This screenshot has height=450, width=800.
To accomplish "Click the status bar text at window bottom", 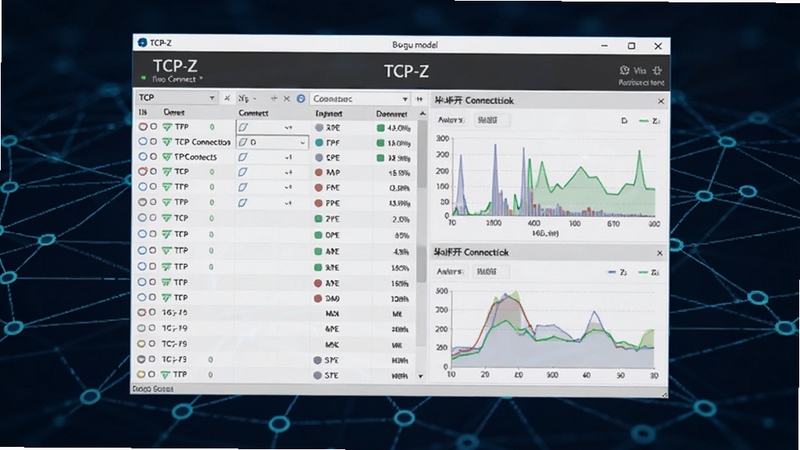I will point(153,389).
